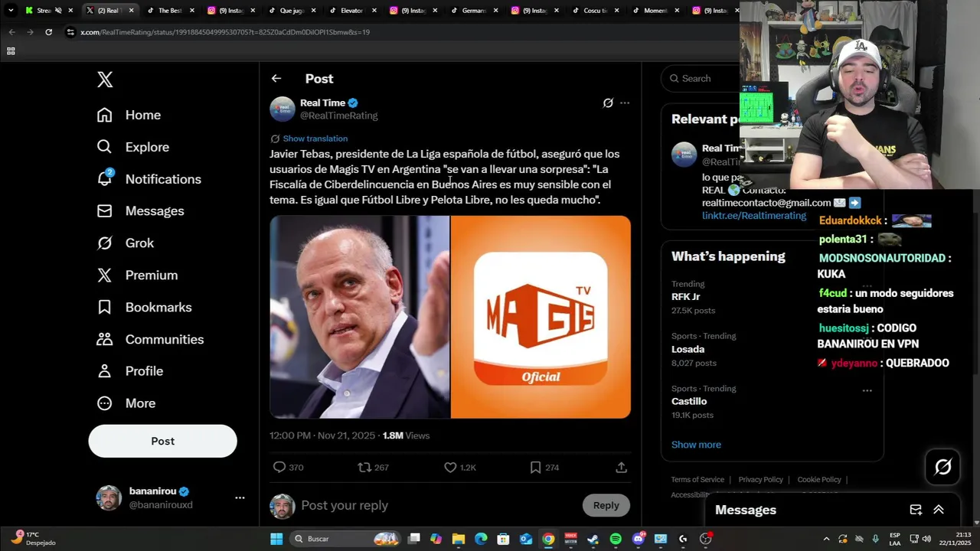Open Discord from the taskbar
980x551 pixels.
[x=639, y=539]
